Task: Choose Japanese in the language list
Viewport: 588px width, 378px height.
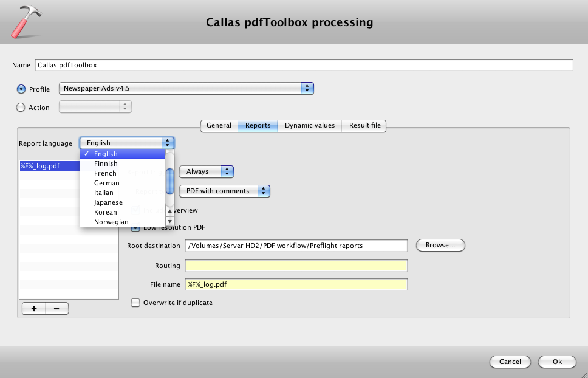Action: pyautogui.click(x=123, y=202)
